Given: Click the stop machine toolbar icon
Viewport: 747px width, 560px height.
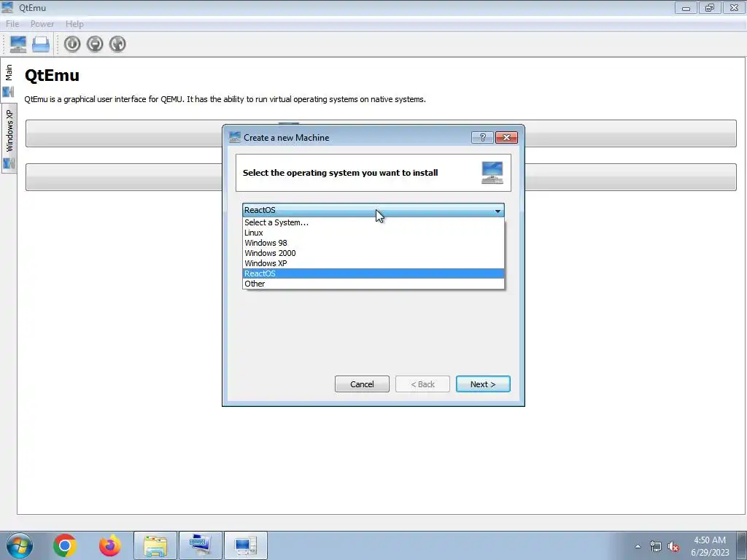Looking at the screenshot, I should coord(95,44).
